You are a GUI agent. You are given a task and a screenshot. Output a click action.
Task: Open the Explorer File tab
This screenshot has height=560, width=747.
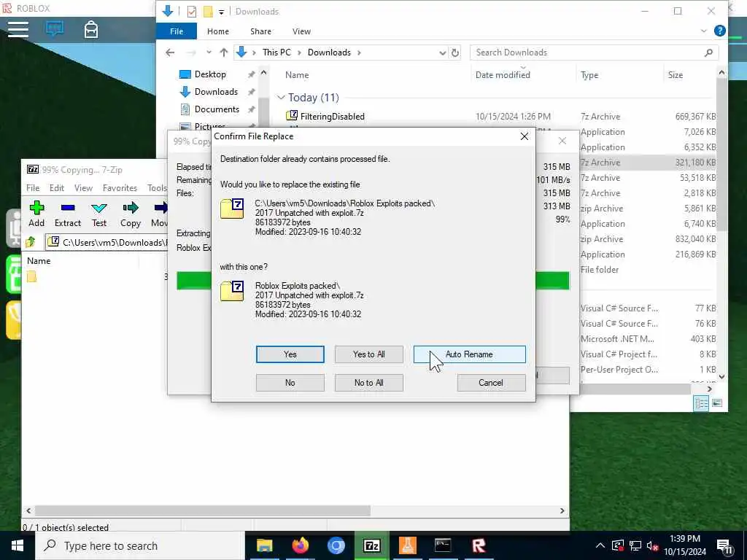point(177,31)
